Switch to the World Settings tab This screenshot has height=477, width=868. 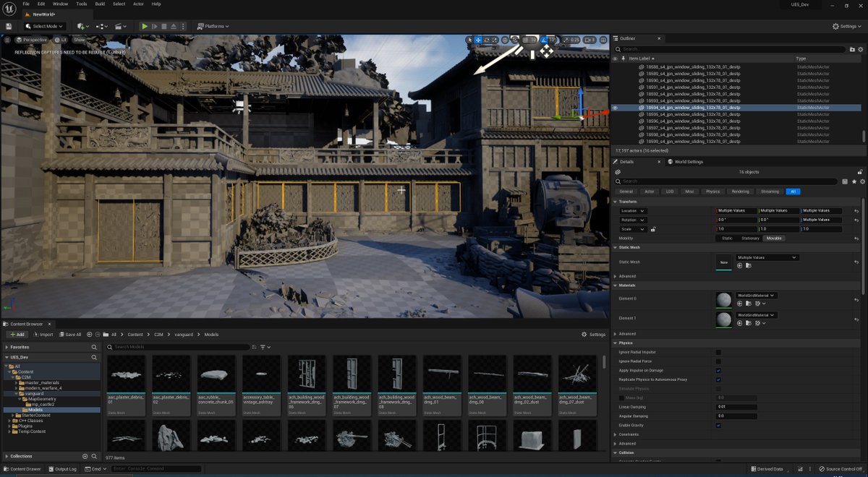[685, 162]
